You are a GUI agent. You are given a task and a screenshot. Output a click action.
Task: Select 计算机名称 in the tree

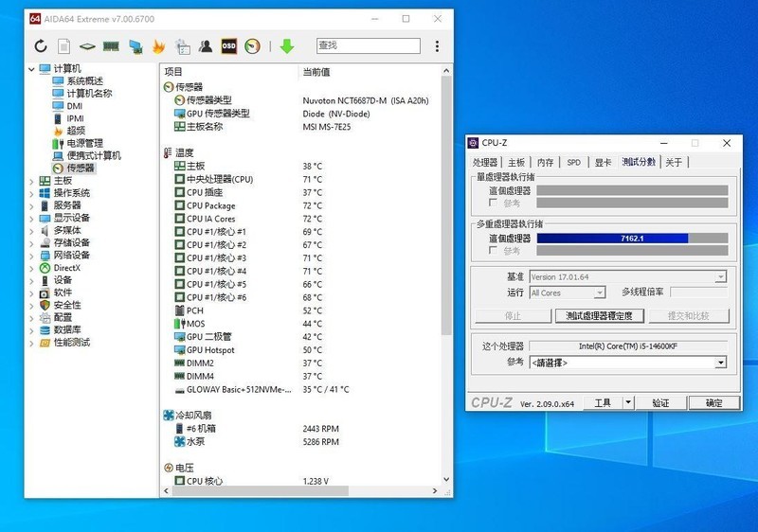pos(82,93)
